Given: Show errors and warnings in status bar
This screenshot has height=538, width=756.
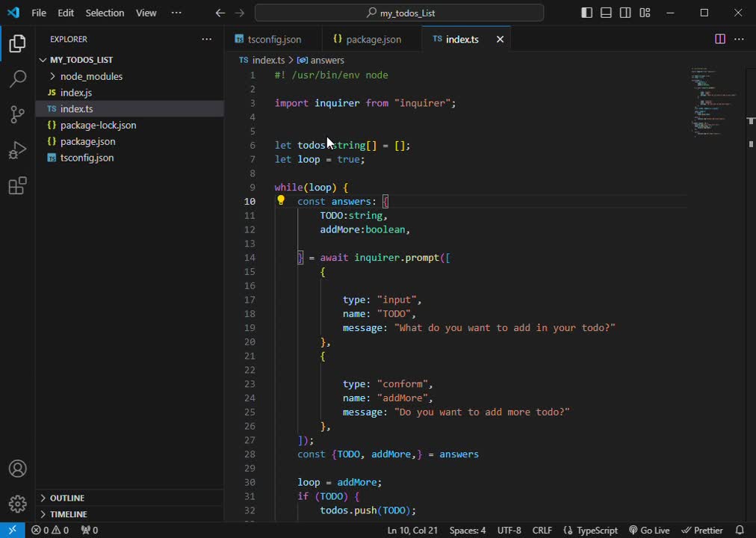Looking at the screenshot, I should [x=50, y=531].
